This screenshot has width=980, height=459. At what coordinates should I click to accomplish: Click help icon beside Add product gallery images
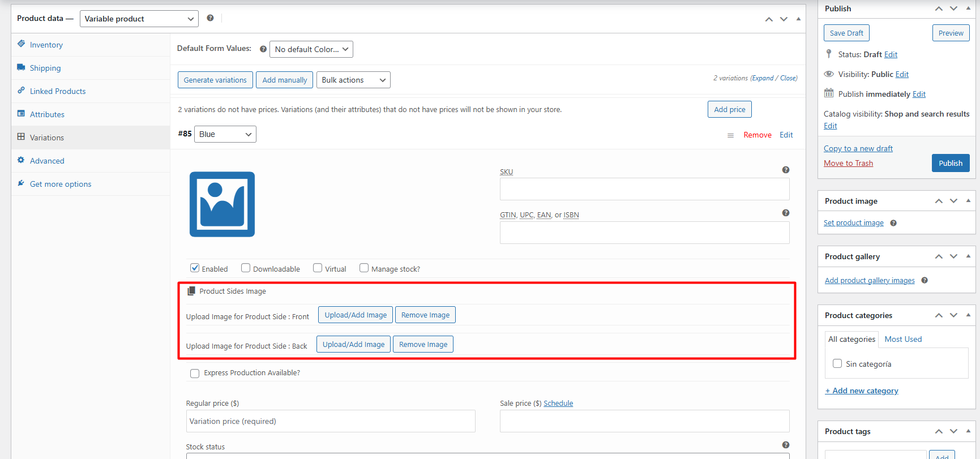924,280
